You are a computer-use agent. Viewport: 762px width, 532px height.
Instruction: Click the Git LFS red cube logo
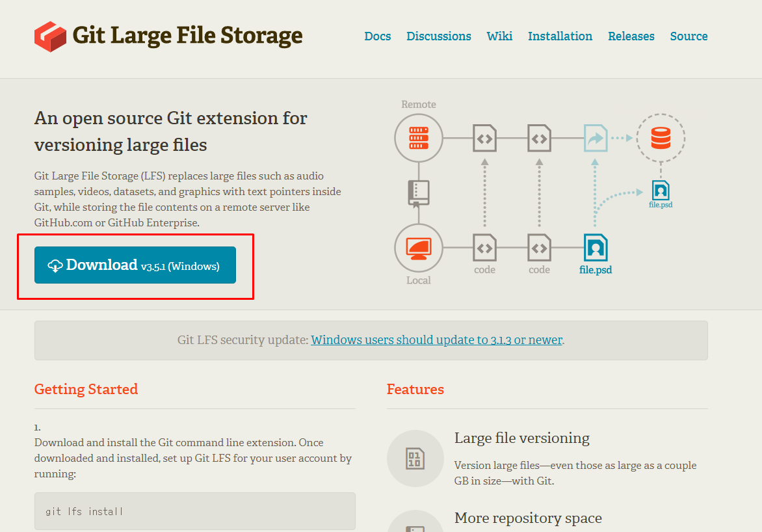point(50,36)
